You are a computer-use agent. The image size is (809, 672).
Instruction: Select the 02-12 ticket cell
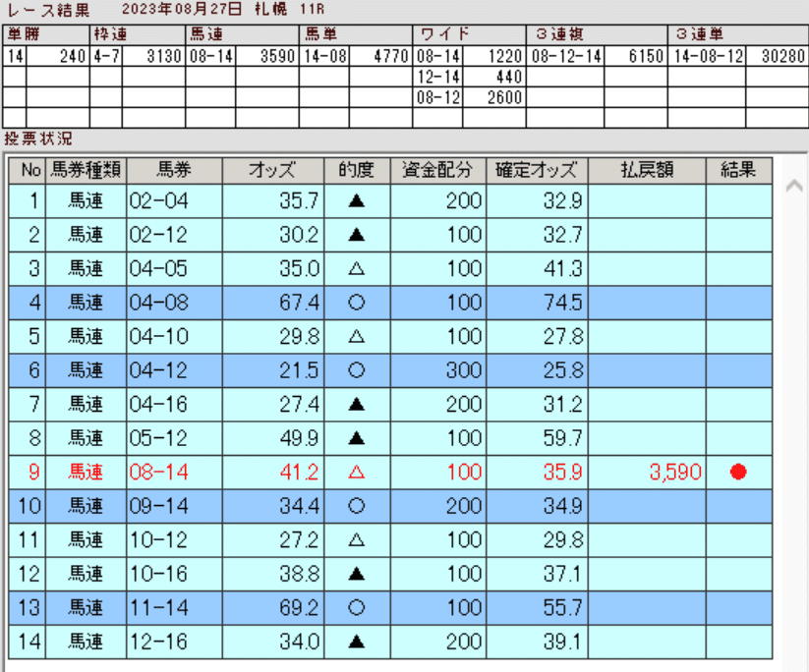[174, 235]
